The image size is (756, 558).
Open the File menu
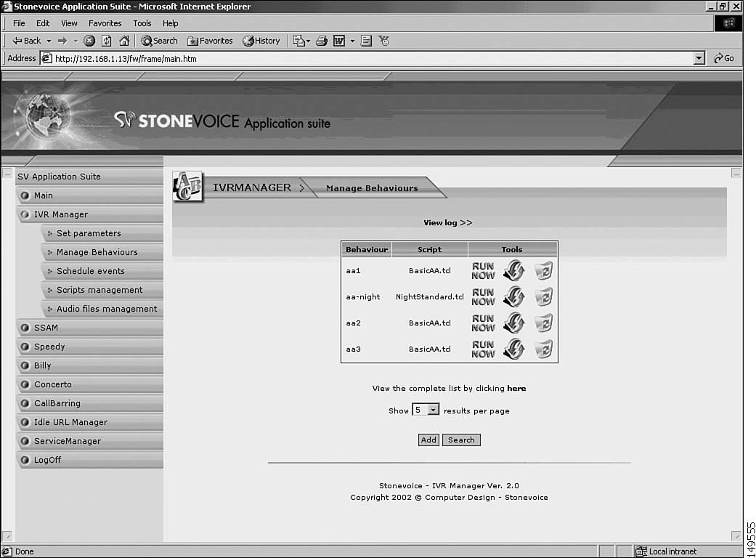click(19, 23)
